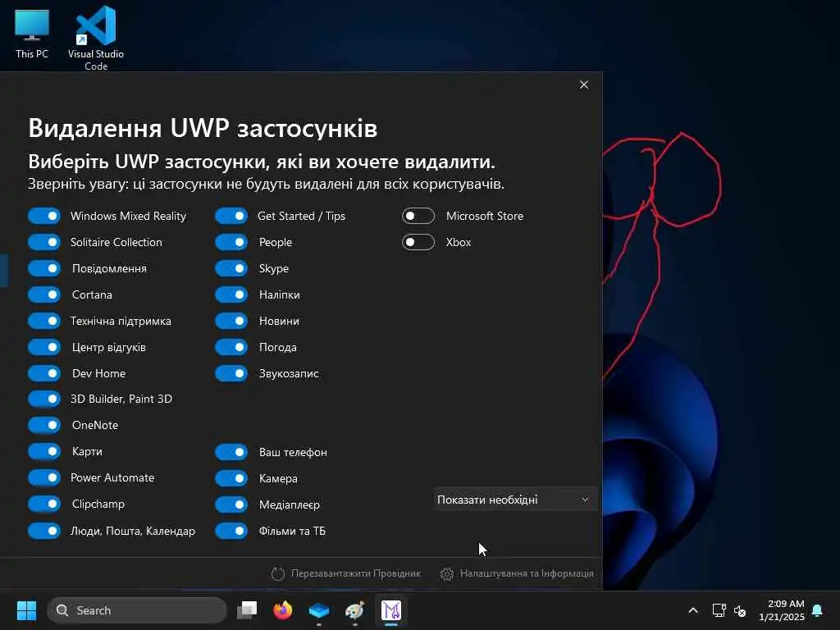The height and width of the screenshot is (630, 840).
Task: Disable Power Automate toggle
Action: (x=44, y=477)
